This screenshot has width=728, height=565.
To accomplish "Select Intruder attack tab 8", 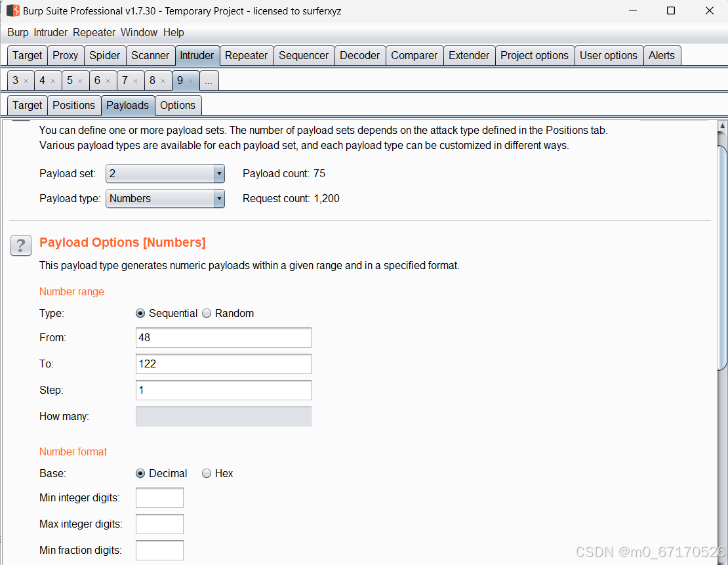I will click(x=152, y=80).
